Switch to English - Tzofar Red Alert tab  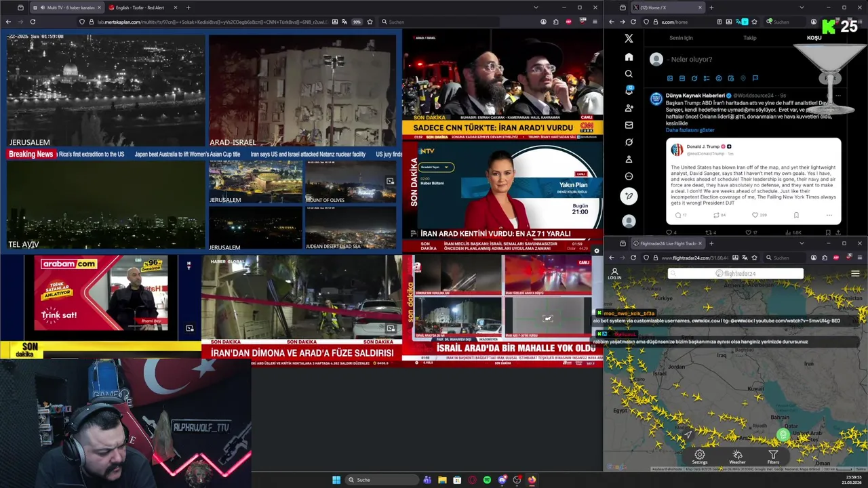(140, 7)
